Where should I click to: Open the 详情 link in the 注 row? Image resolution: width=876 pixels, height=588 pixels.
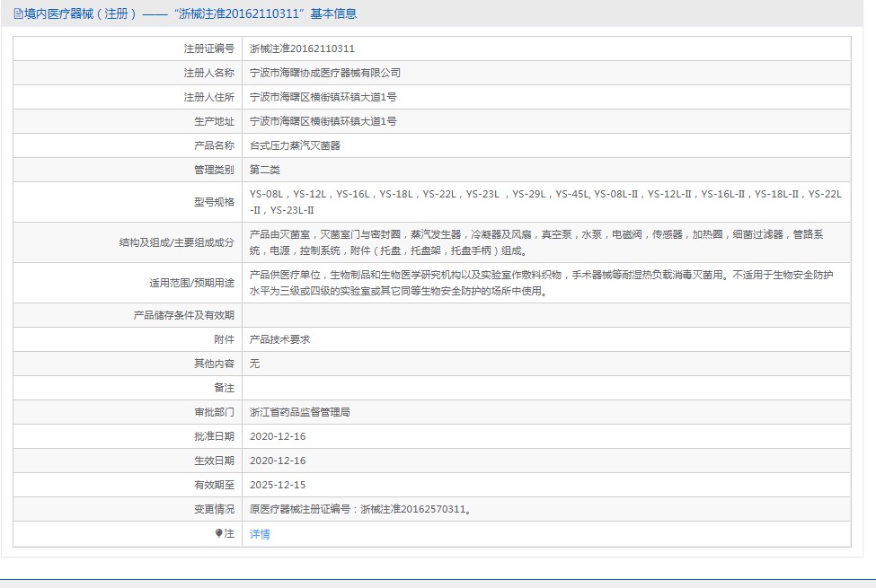coord(260,534)
